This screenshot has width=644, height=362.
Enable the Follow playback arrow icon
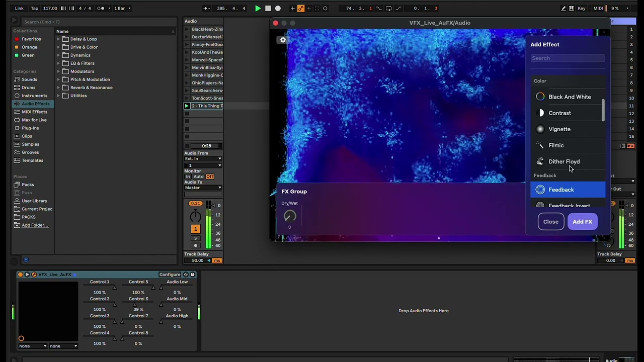click(x=207, y=8)
